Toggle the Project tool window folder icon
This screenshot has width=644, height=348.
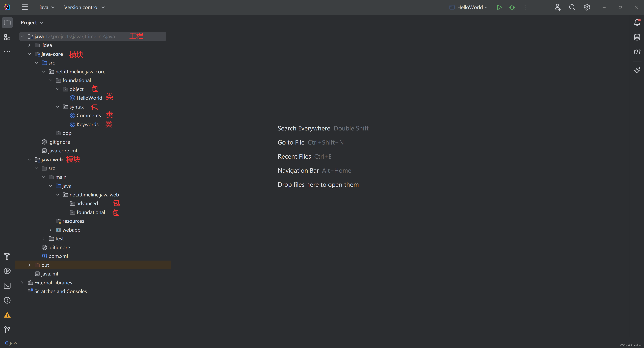click(x=7, y=22)
